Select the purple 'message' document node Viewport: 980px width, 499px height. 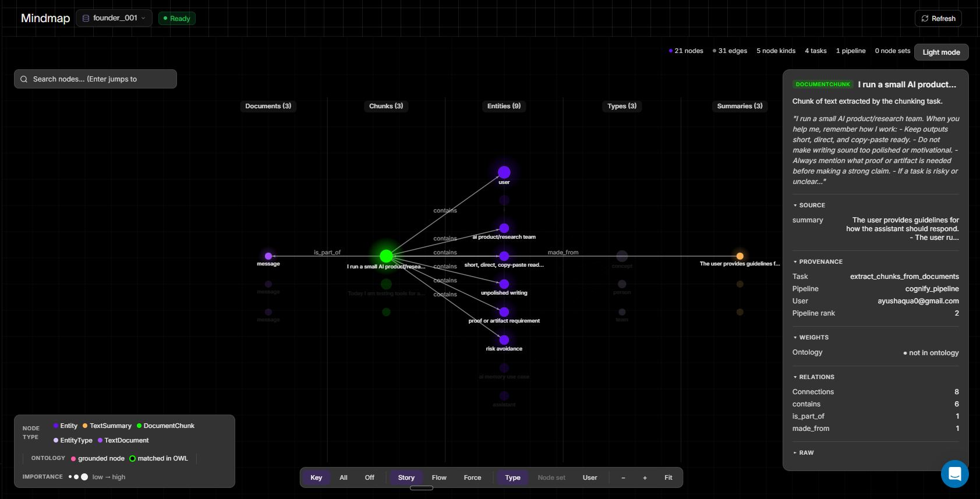(x=268, y=256)
